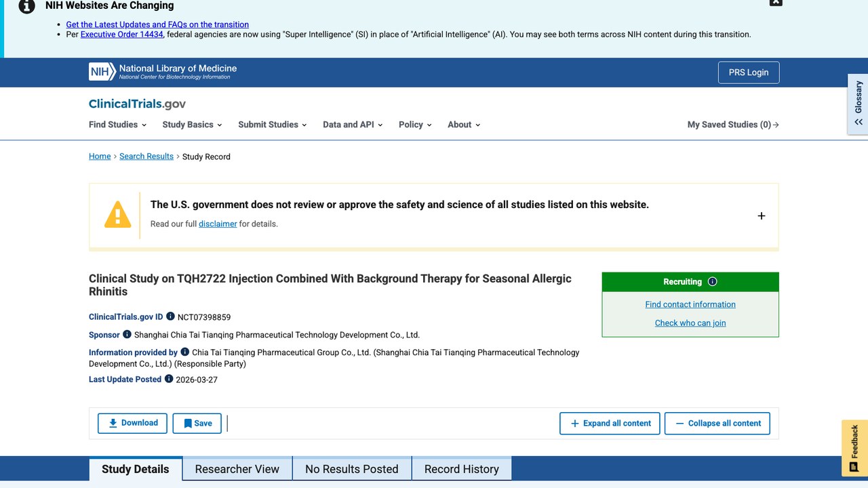Open the Feedback side tab
The image size is (868, 488).
pos(854,449)
